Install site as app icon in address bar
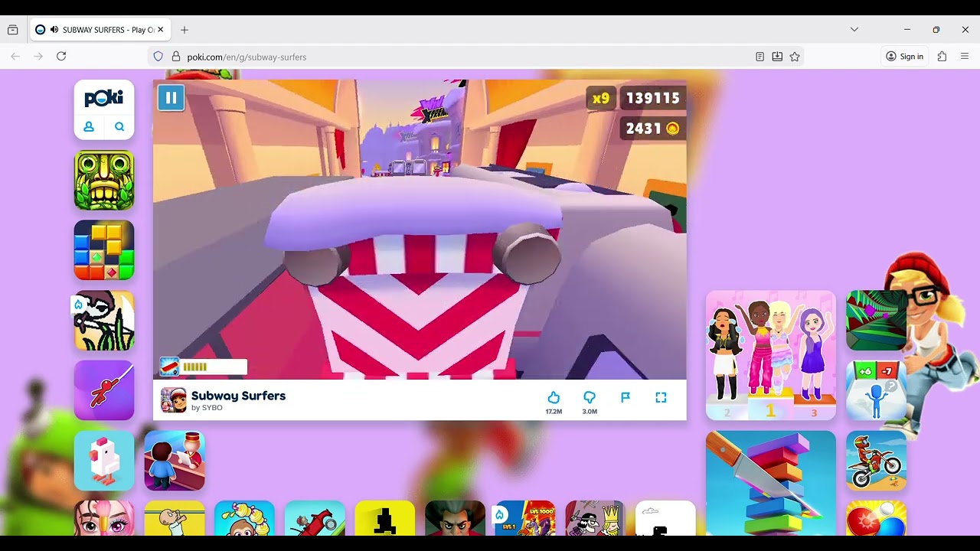This screenshot has height=551, width=980. pos(777,57)
